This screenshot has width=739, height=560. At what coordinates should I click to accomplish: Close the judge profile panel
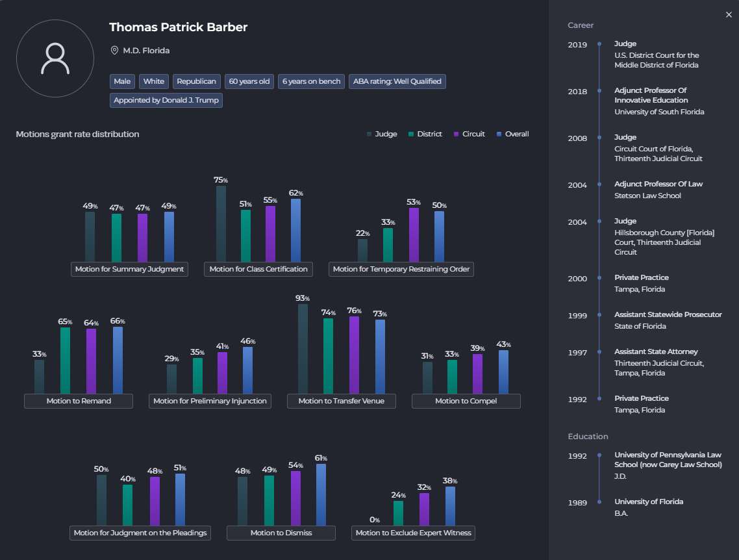pos(728,15)
